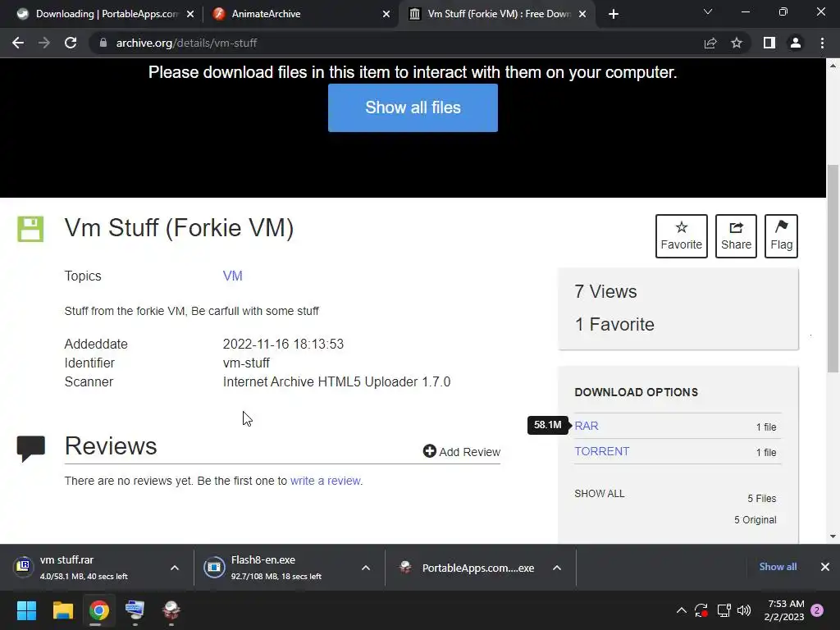Download the TORRENT file

pos(601,451)
